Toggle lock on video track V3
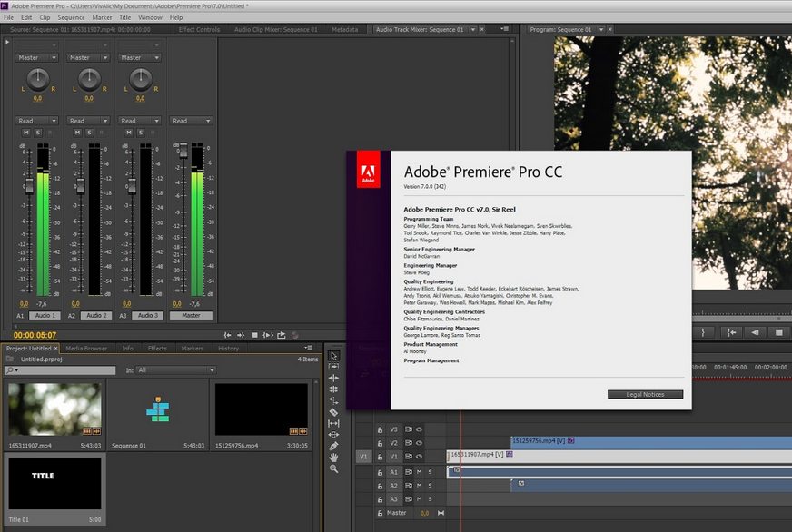Image resolution: width=792 pixels, height=532 pixels. (380, 430)
